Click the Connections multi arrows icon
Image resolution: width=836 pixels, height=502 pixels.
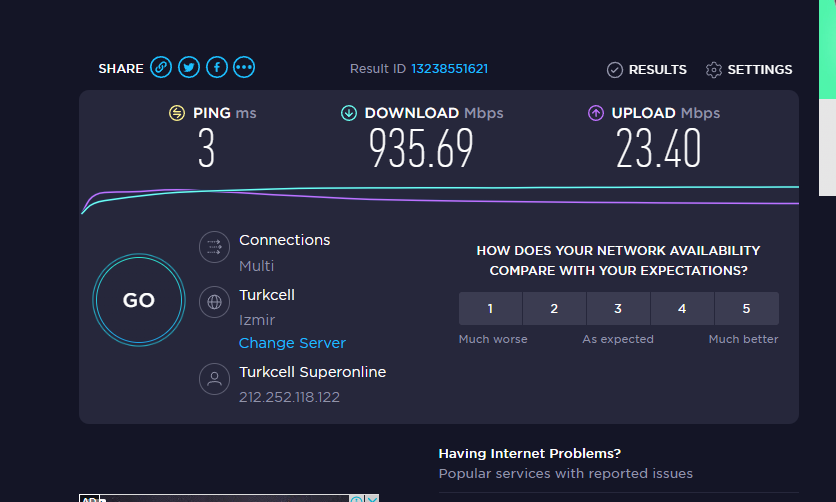213,246
